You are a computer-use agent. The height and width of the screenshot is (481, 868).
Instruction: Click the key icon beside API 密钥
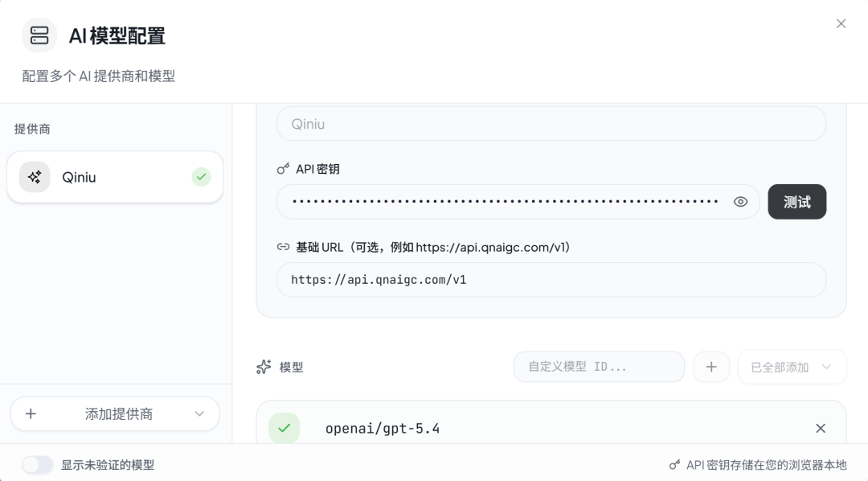click(283, 168)
